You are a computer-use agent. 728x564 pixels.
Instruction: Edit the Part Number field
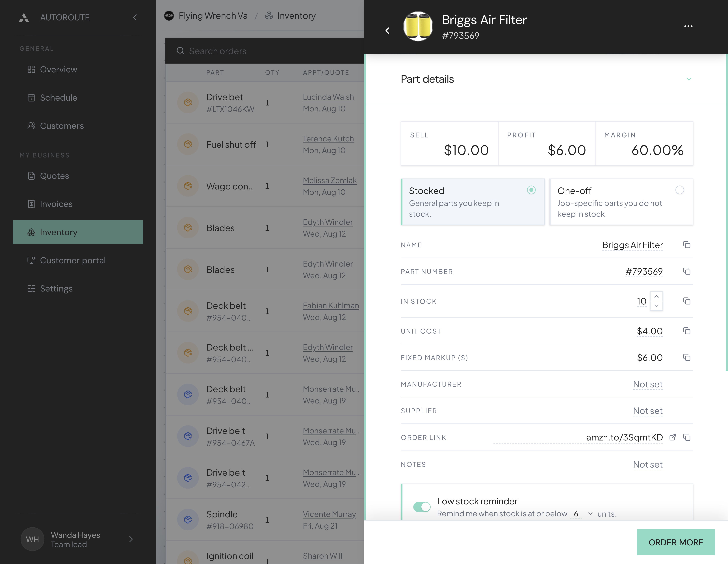click(644, 272)
